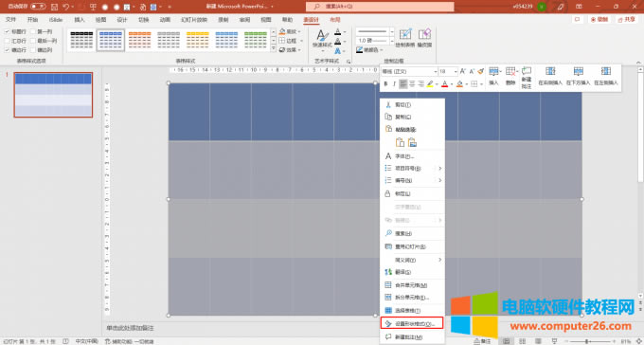This screenshot has width=644, height=345.
Task: Enable the Total Row checkbox
Action: (7, 41)
